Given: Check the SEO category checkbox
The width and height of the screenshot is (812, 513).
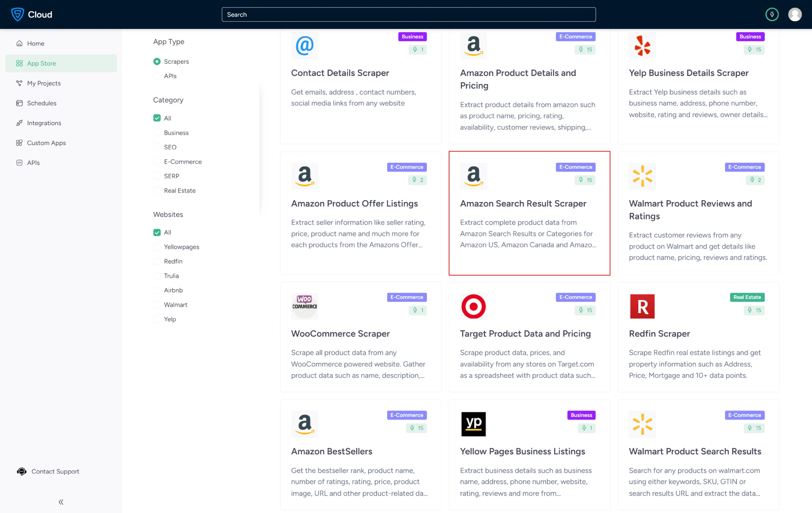Looking at the screenshot, I should (157, 147).
